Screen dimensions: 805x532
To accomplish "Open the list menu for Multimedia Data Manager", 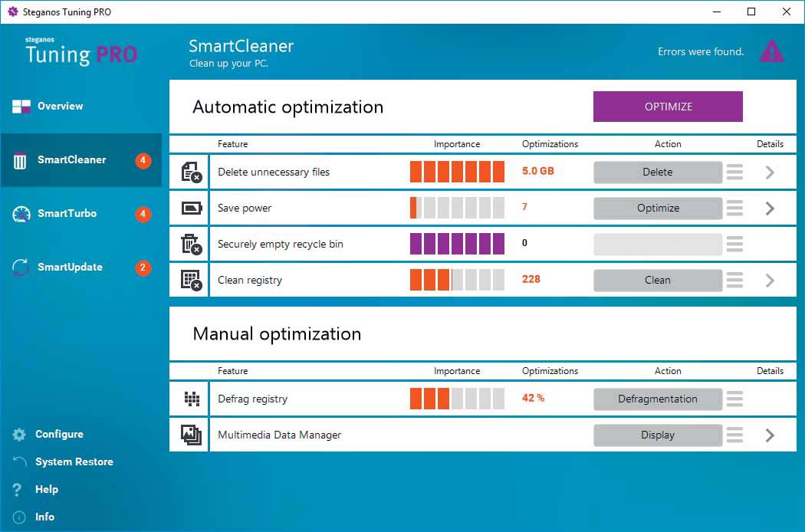I will [x=734, y=435].
